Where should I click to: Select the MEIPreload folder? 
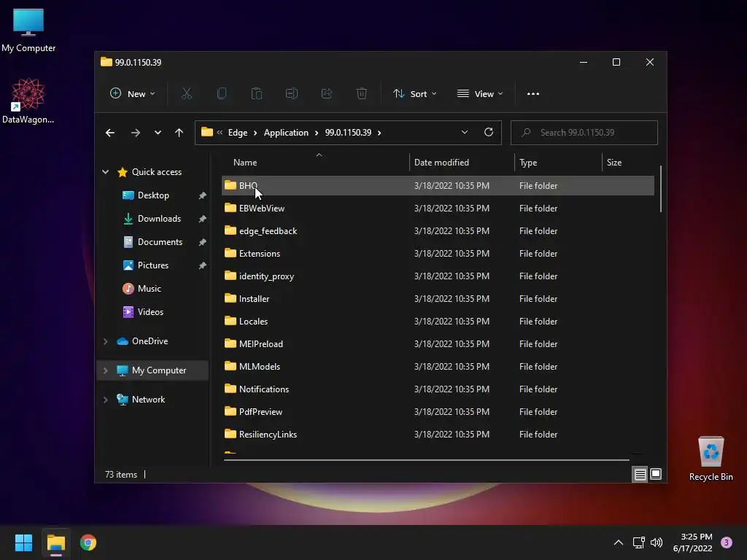tap(438, 344)
